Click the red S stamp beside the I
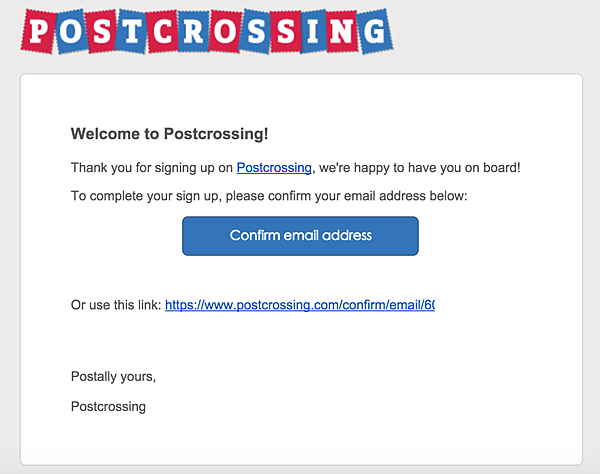This screenshot has width=600, height=474. (x=286, y=31)
